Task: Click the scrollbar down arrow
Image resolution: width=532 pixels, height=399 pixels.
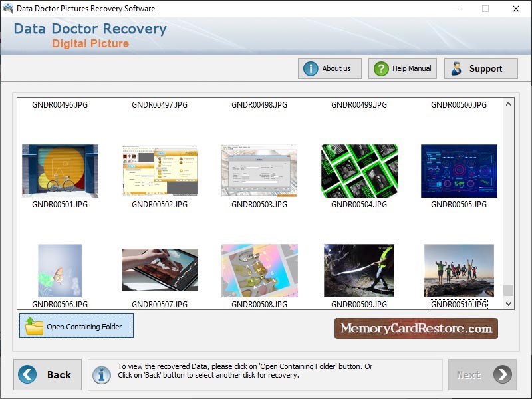Action: click(x=507, y=303)
